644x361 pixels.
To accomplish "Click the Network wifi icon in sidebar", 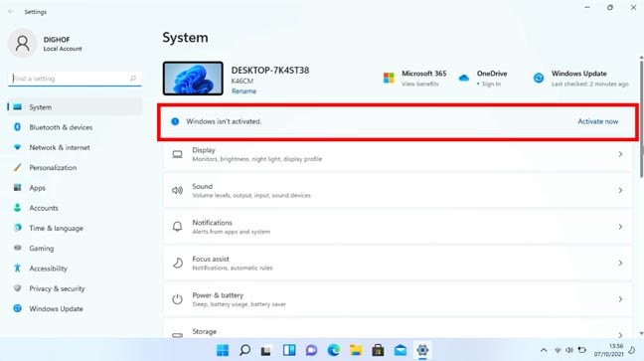I will click(x=17, y=147).
